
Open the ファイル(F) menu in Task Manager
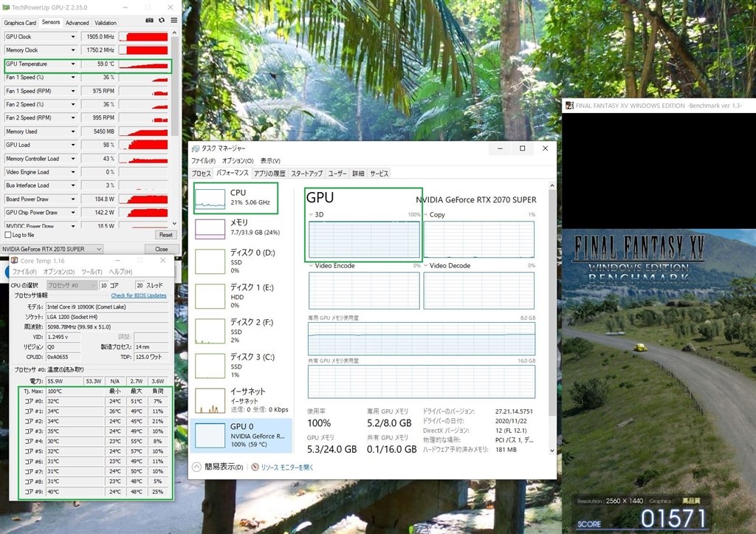pos(204,160)
